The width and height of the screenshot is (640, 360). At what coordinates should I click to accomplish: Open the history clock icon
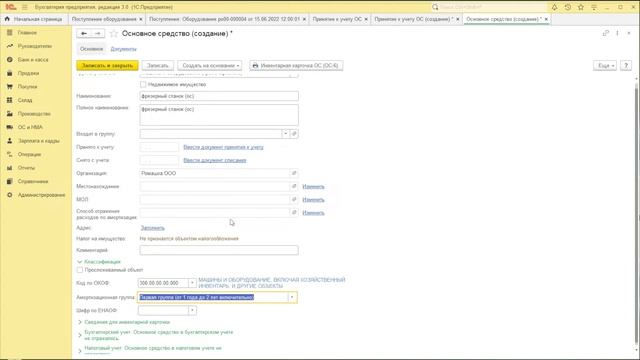click(567, 7)
